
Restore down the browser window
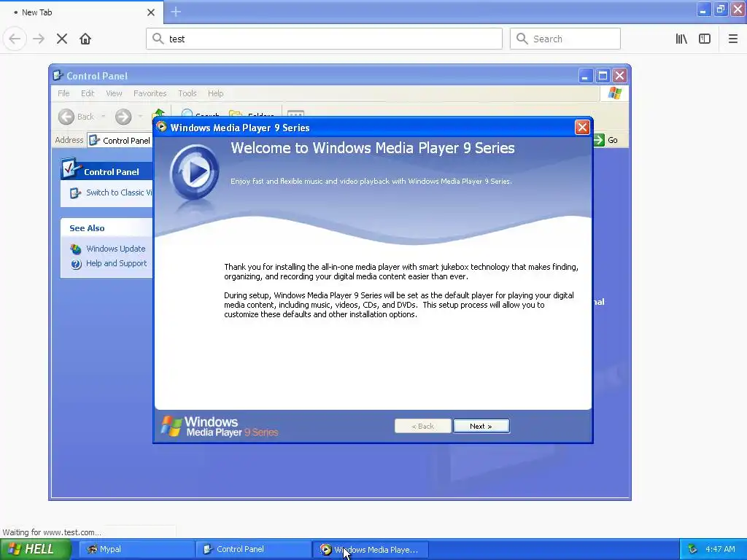(721, 9)
